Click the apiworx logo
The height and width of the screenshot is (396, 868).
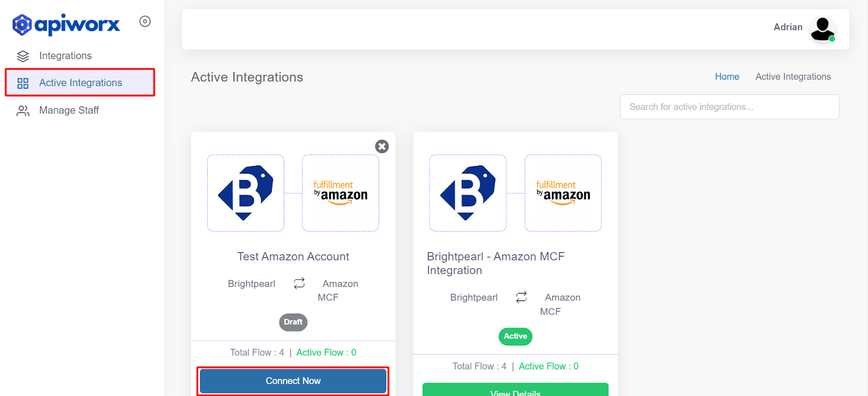(66, 24)
